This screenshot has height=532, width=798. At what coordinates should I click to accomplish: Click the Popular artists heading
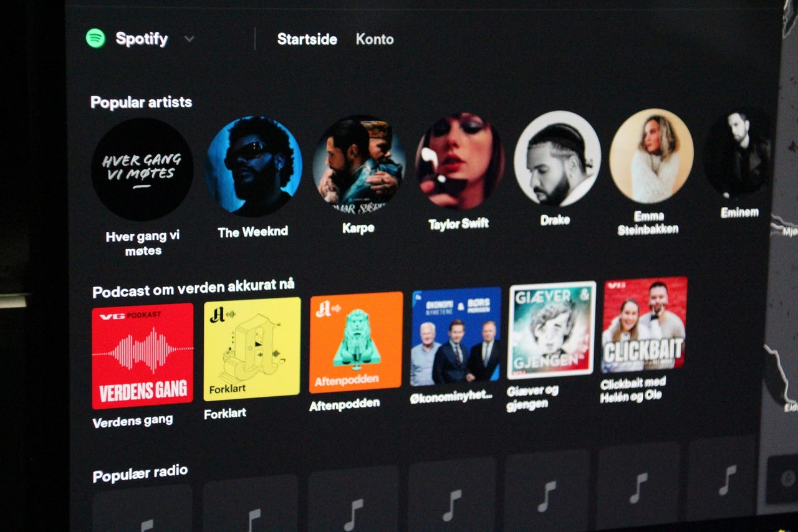click(142, 102)
